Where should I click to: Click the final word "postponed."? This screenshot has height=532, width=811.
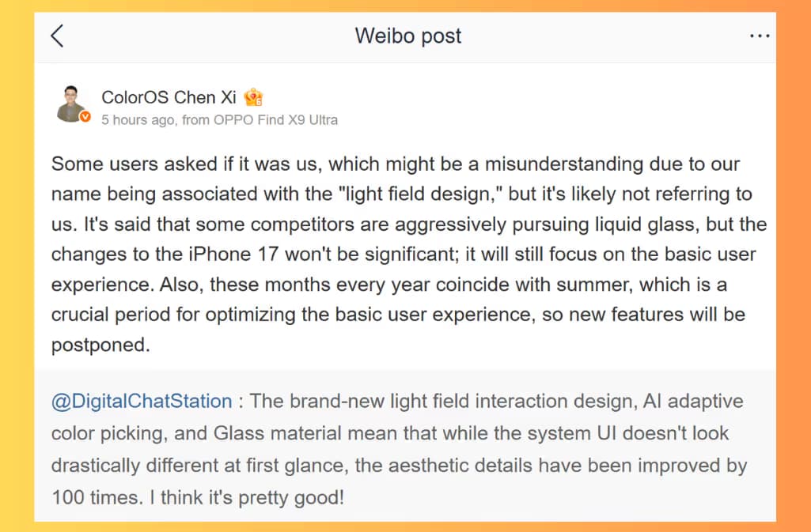[100, 345]
